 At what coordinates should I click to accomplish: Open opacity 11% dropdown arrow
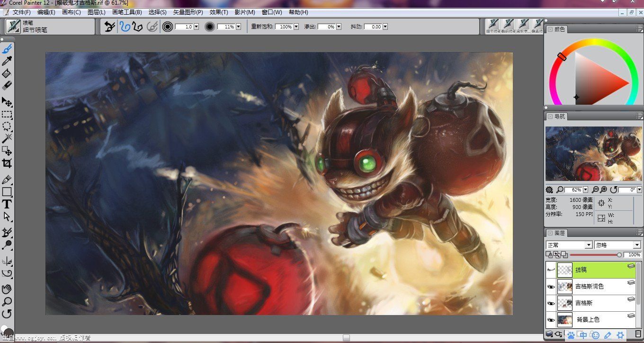coord(238,27)
